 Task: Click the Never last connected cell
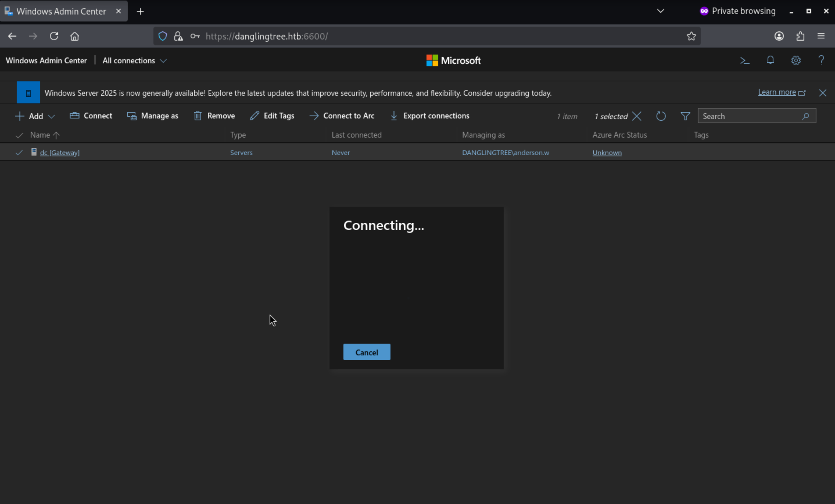point(341,153)
